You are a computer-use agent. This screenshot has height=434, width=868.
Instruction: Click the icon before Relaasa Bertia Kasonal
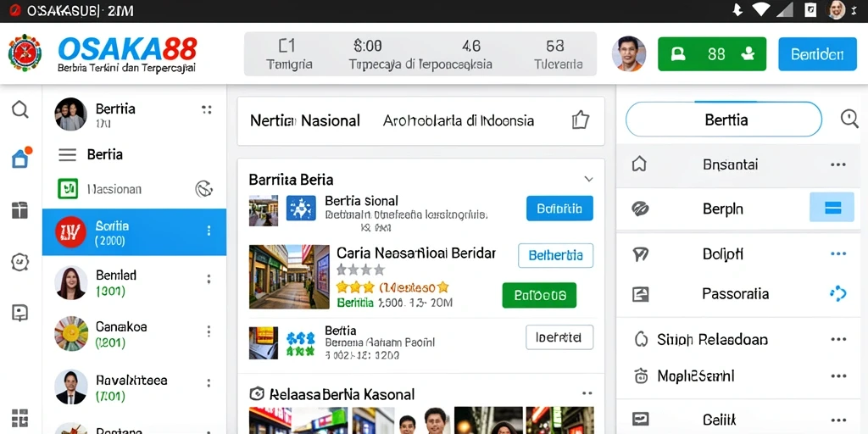click(x=256, y=393)
